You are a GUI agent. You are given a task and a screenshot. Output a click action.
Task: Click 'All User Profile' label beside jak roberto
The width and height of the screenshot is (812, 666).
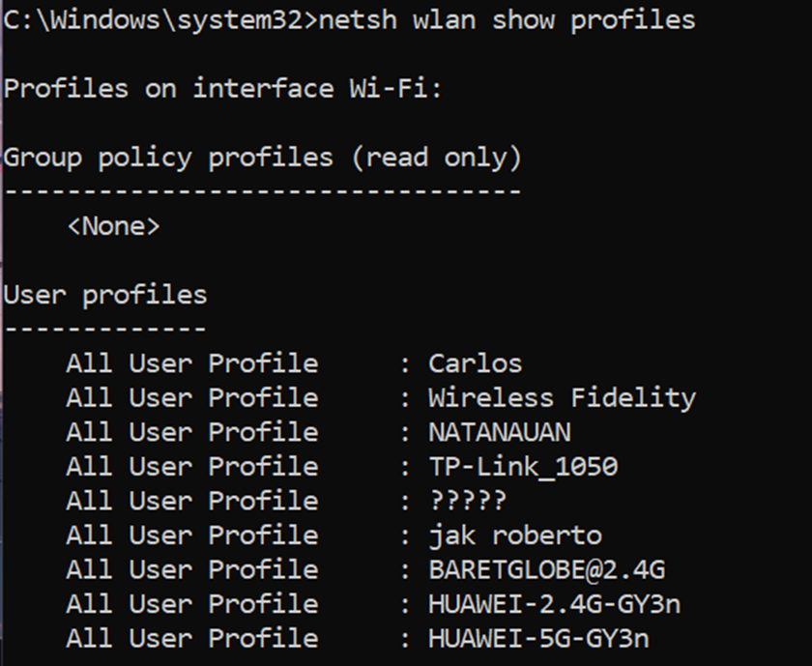[x=192, y=535]
